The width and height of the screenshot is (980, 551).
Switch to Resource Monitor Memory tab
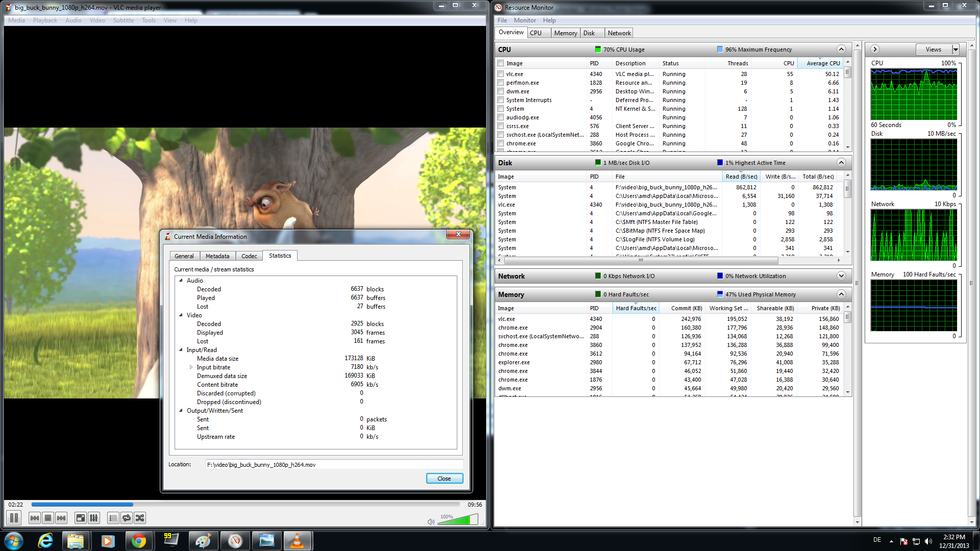tap(566, 33)
